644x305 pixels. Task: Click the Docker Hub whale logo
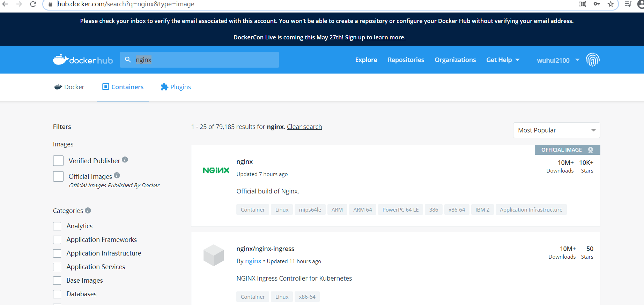(83, 60)
